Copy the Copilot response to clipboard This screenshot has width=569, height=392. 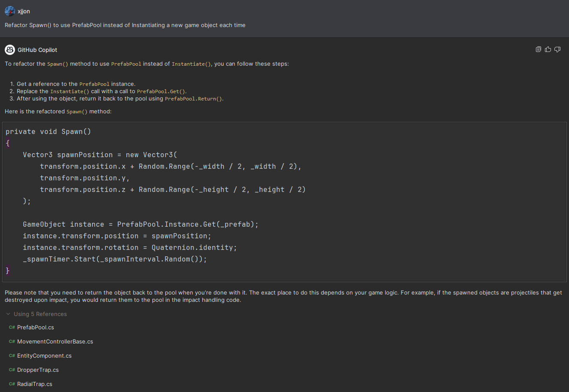[x=538, y=49]
